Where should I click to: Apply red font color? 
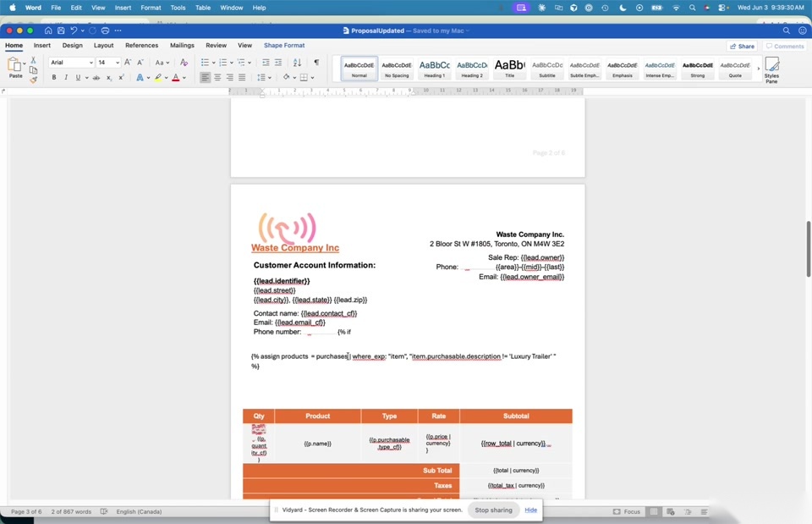[x=176, y=78]
